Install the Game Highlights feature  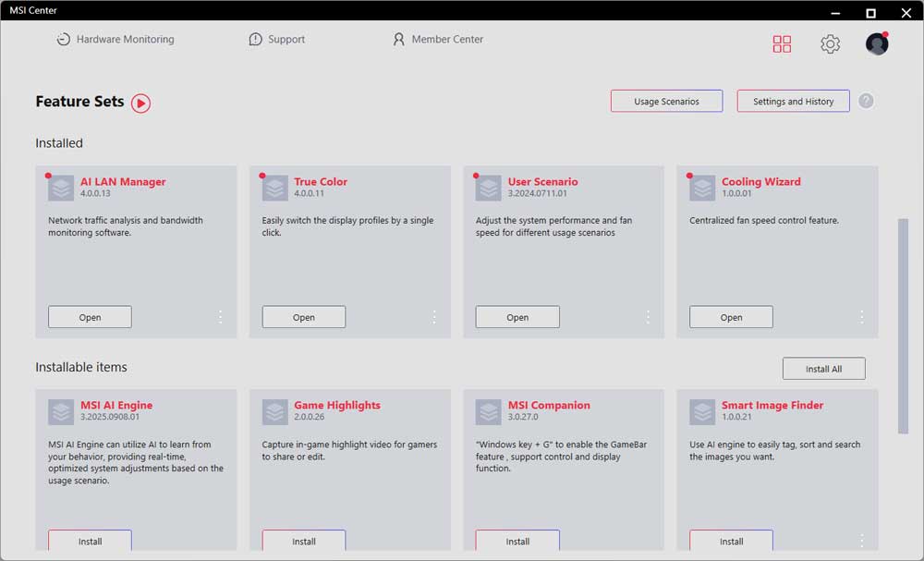(x=304, y=541)
